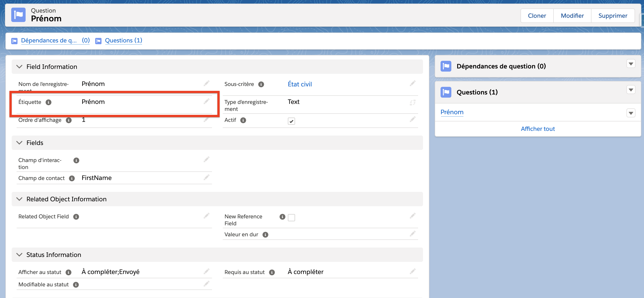Click the edit pencil next to Sous-critère
This screenshot has width=644, height=298.
coord(412,83)
